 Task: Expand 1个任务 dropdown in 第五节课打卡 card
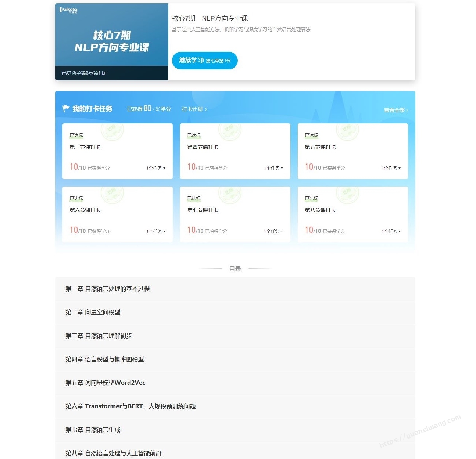[391, 168]
